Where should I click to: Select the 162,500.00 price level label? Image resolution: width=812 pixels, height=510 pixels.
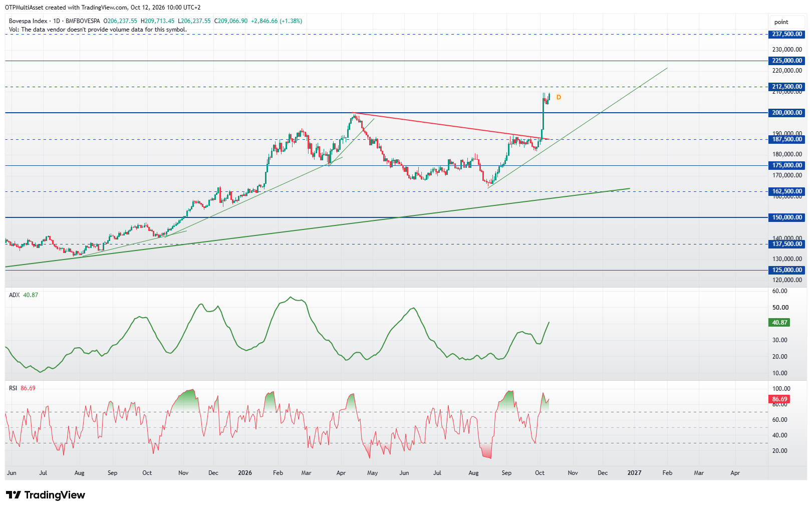tap(786, 191)
